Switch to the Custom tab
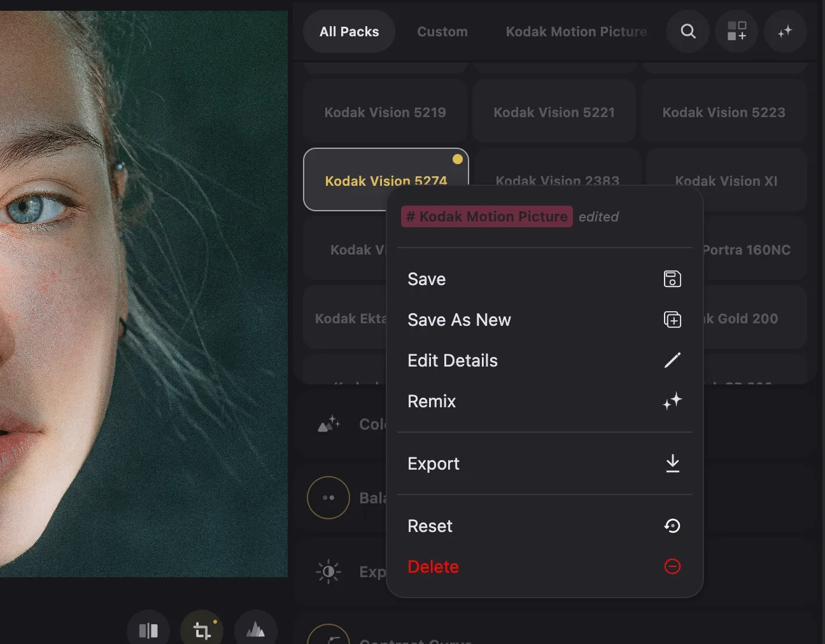This screenshot has width=825, height=644. coord(442,31)
